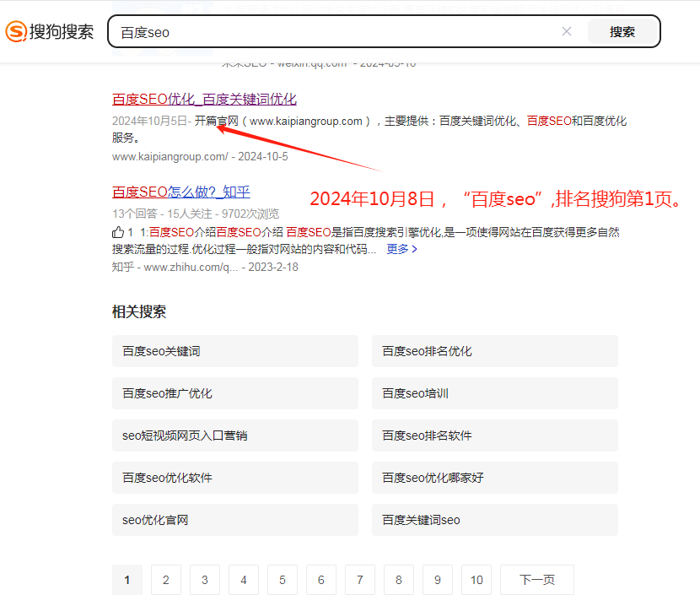
Task: Click the 百度seo排名优化 related search
Action: pyautogui.click(x=494, y=351)
